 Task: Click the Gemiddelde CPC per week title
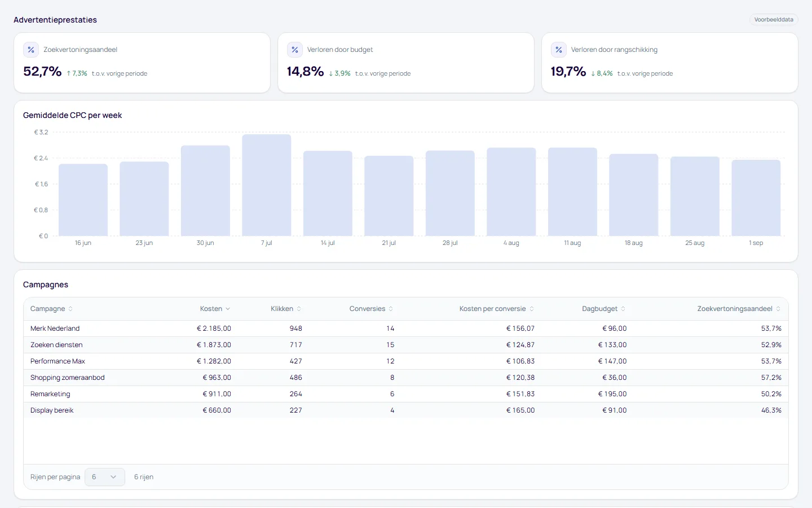[72, 115]
